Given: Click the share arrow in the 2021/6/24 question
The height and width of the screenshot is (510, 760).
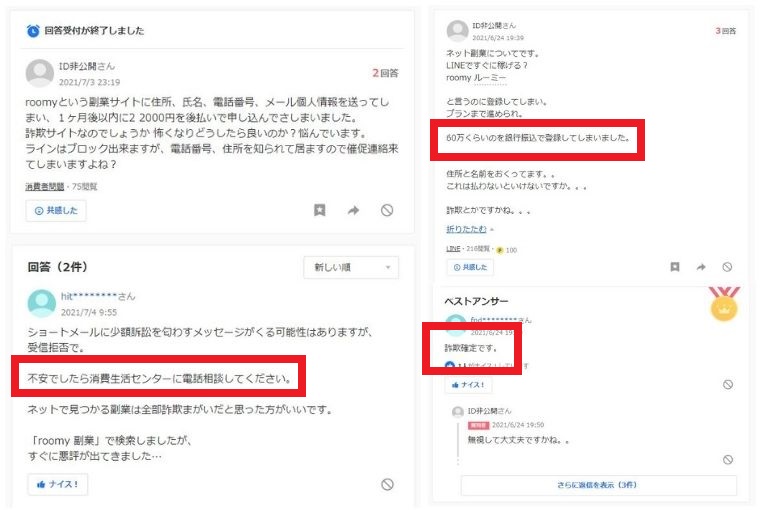Looking at the screenshot, I should (701, 267).
